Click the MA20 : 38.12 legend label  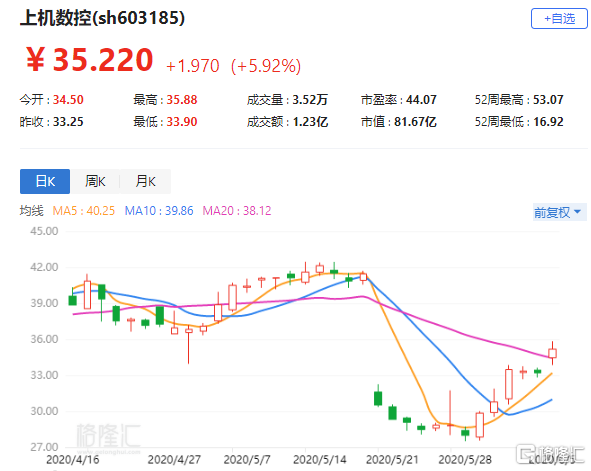coord(237,211)
